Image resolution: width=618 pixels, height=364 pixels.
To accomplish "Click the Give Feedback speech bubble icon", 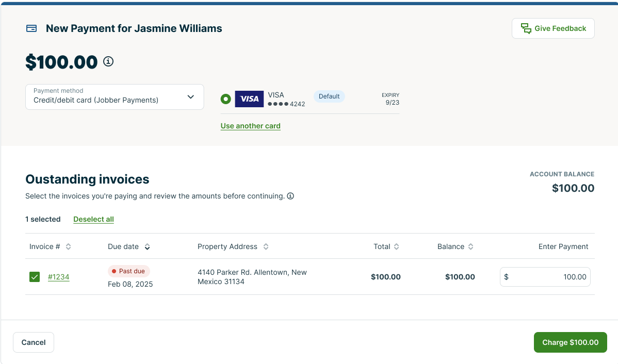I will coord(526,28).
